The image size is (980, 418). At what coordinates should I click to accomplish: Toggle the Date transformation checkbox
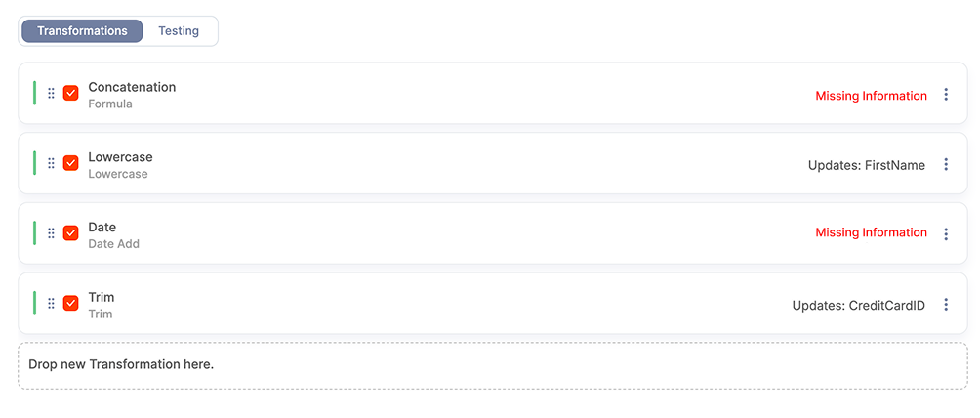point(71,233)
